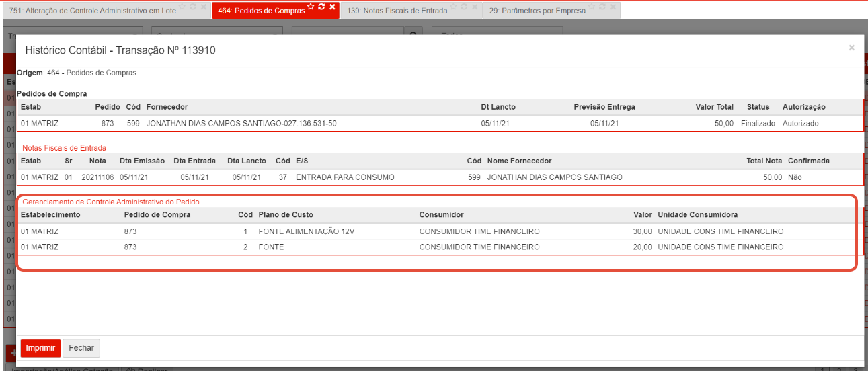Close the 751 Alteração de Controle tab
The image size is (868, 371).
tap(204, 7)
